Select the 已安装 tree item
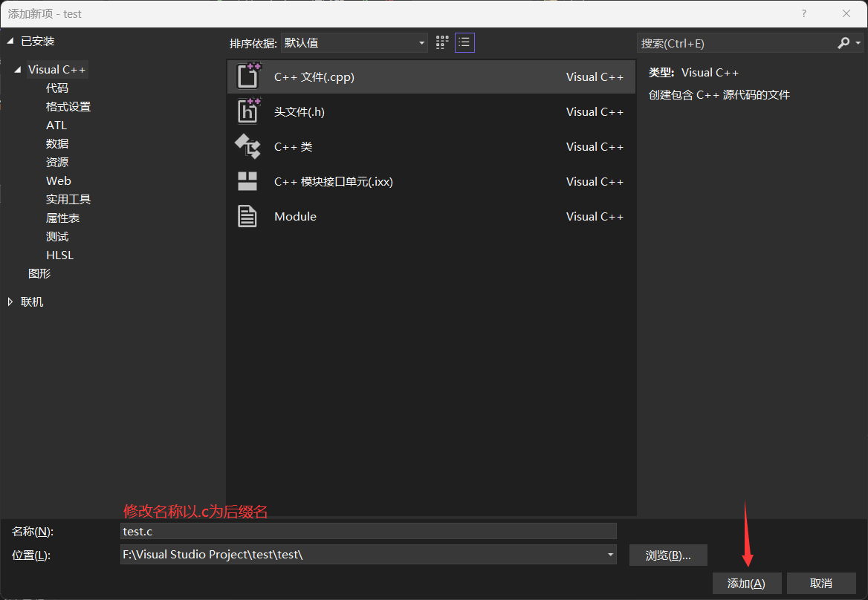 38,41
